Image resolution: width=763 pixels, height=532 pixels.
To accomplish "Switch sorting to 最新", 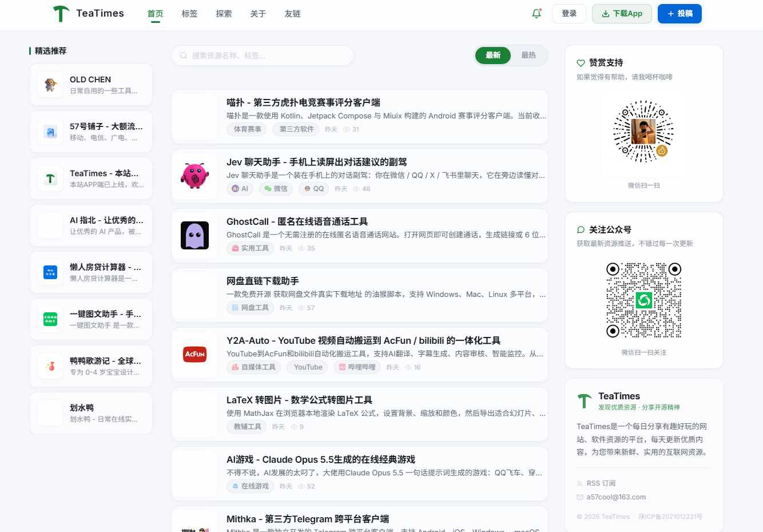I will pos(493,55).
